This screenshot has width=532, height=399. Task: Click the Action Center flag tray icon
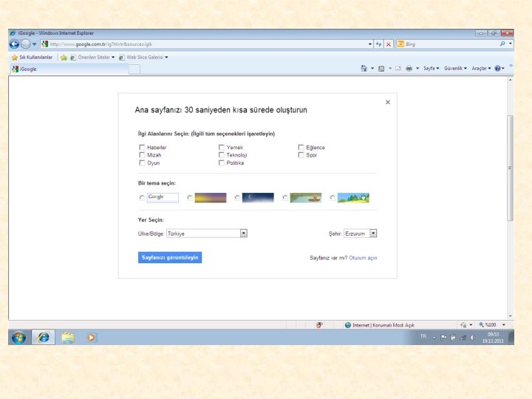tap(443, 337)
